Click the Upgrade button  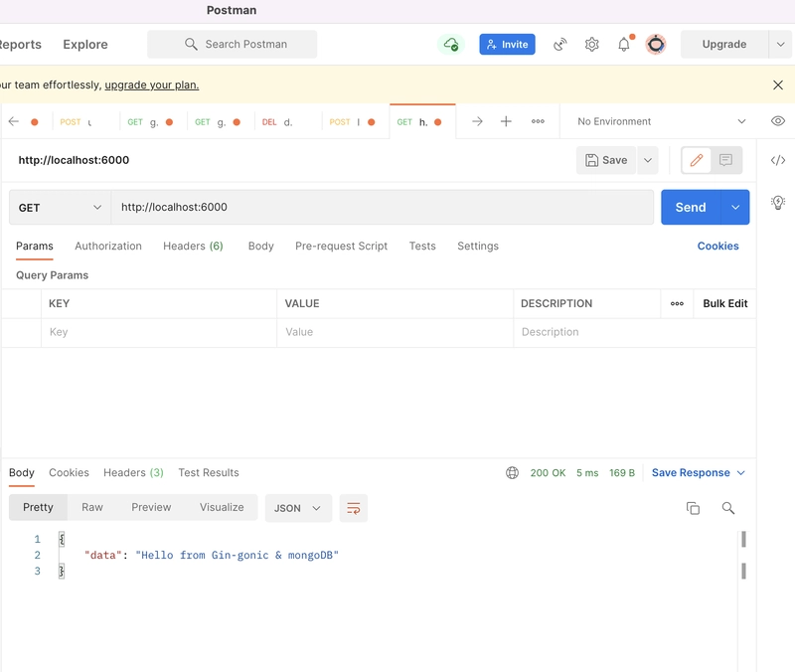(x=724, y=45)
